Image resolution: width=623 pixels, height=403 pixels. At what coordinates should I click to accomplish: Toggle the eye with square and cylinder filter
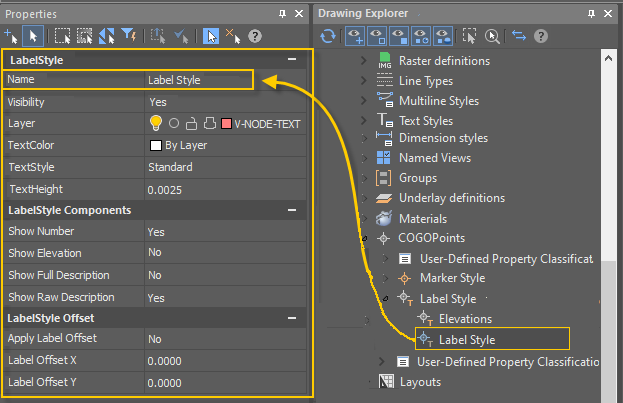click(x=443, y=36)
